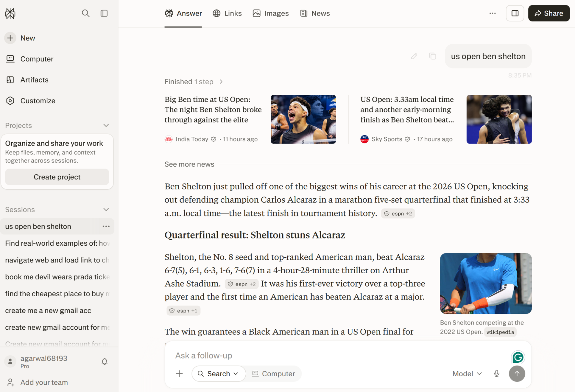Open options for 'us open ben shelton' session
This screenshot has height=392, width=575.
(x=106, y=226)
